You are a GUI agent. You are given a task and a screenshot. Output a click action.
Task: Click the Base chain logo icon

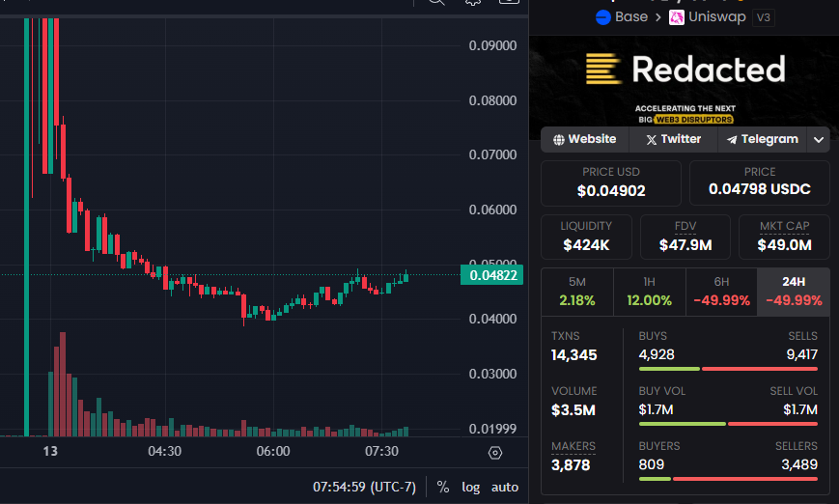(x=603, y=17)
